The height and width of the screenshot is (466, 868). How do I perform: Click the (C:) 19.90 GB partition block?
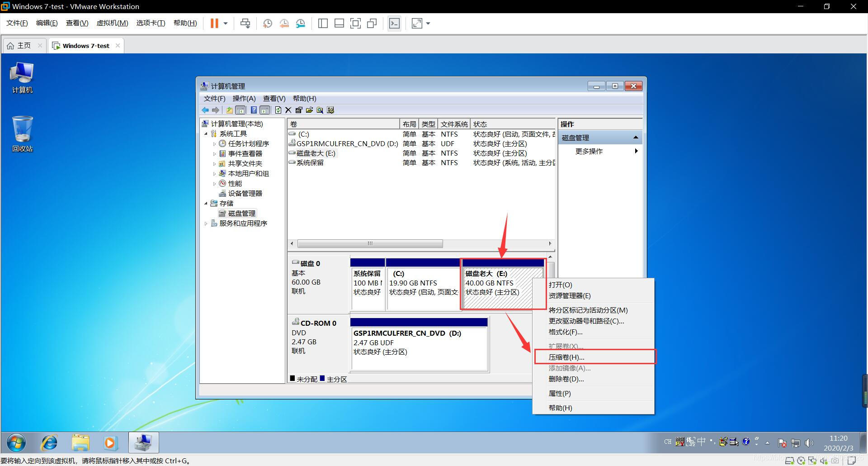(423, 284)
